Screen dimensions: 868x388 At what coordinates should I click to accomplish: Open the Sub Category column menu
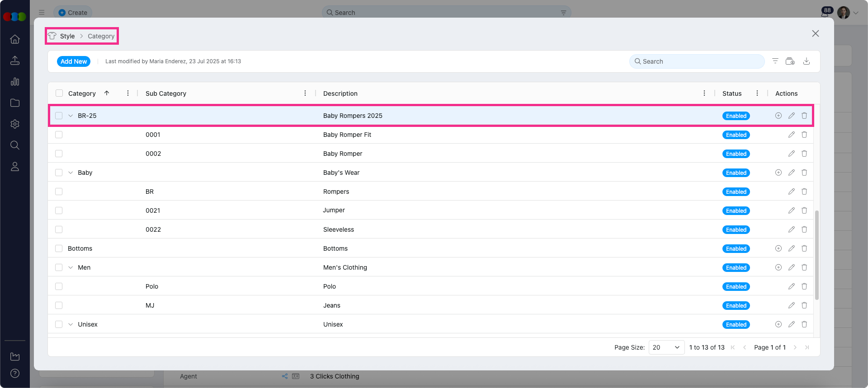(x=305, y=93)
